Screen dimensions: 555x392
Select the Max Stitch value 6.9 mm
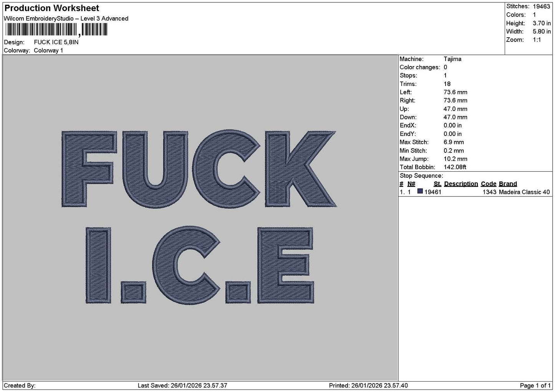coord(454,142)
